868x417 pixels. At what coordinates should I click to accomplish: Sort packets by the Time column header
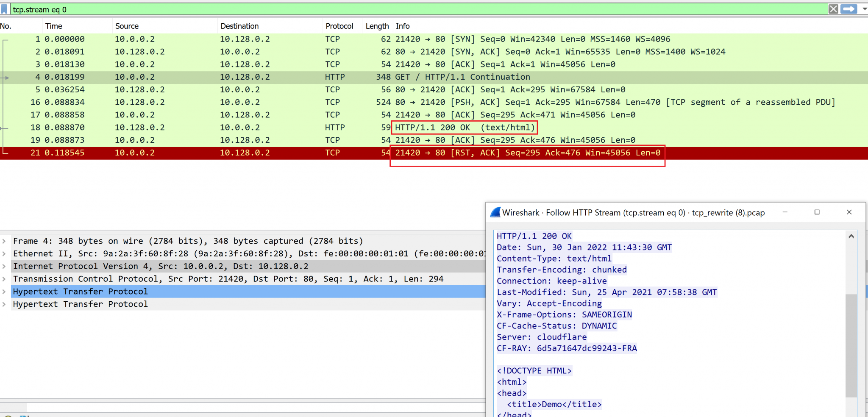point(54,26)
